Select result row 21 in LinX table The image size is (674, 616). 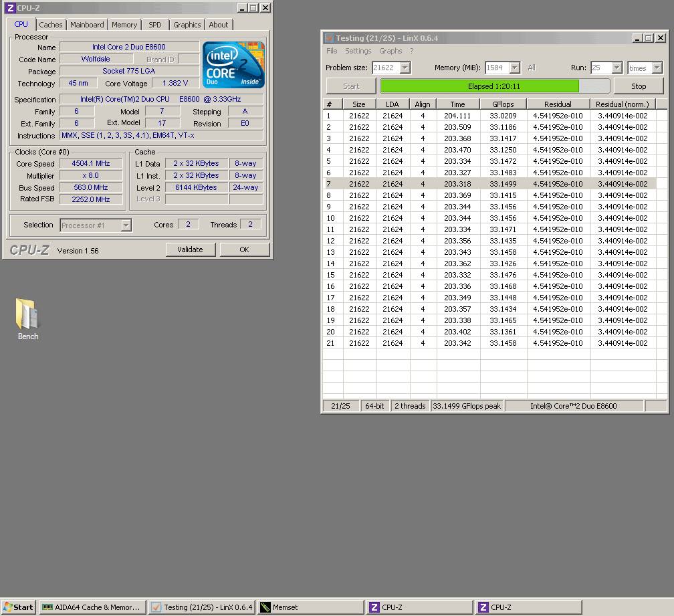tap(489, 343)
